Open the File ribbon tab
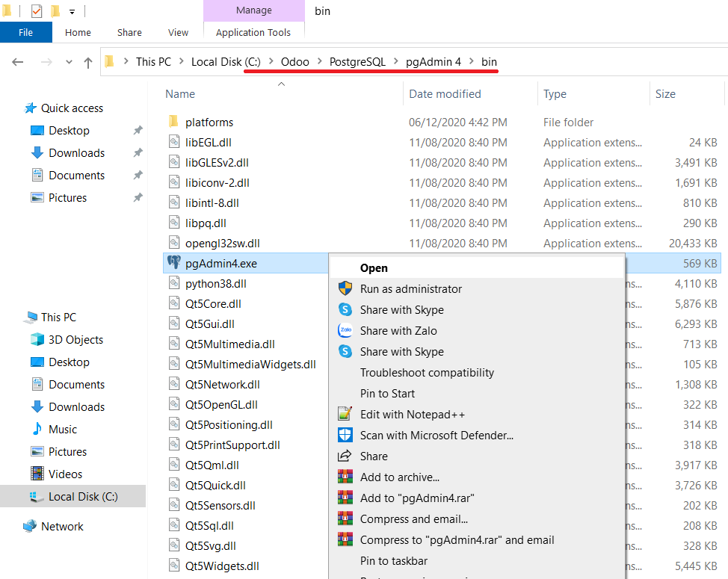Viewport: 728px width, 579px height. [x=26, y=32]
